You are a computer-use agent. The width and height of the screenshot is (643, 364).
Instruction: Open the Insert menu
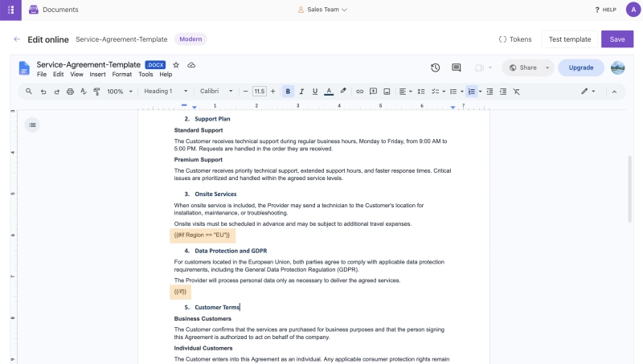(x=97, y=74)
